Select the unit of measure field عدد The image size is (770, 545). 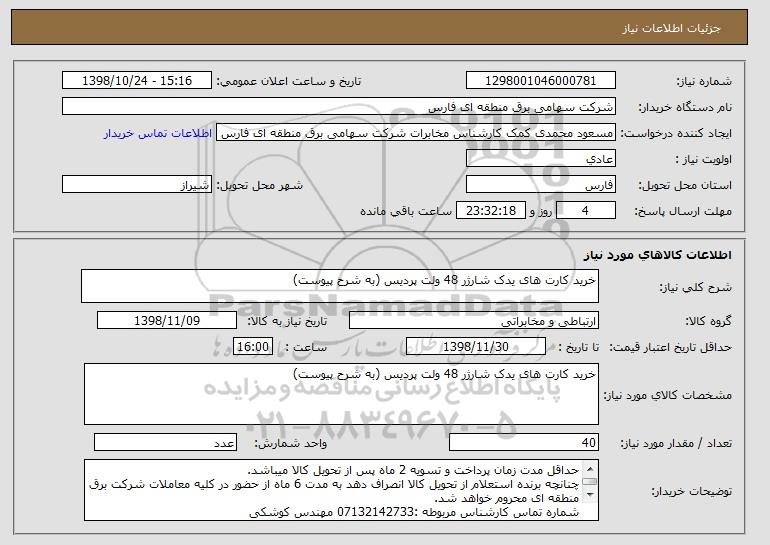click(165, 442)
